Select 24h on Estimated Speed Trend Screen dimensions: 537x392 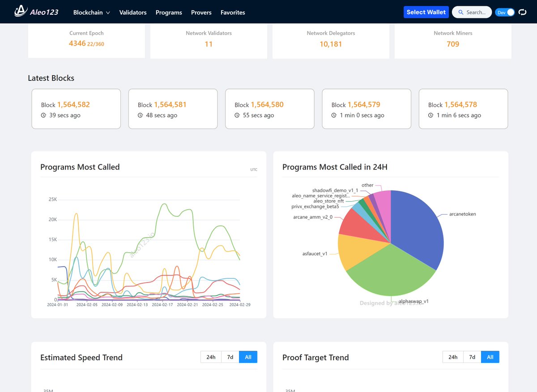[x=211, y=357]
